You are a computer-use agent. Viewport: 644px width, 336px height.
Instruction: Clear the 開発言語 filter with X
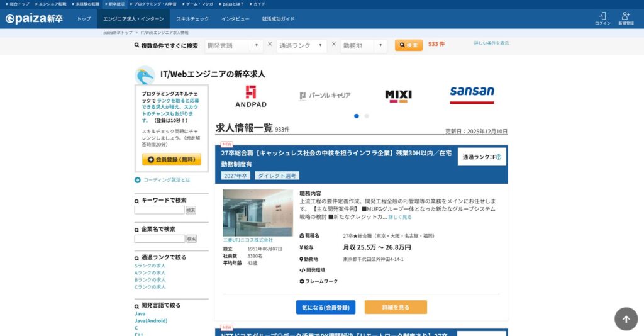pyautogui.click(x=270, y=45)
